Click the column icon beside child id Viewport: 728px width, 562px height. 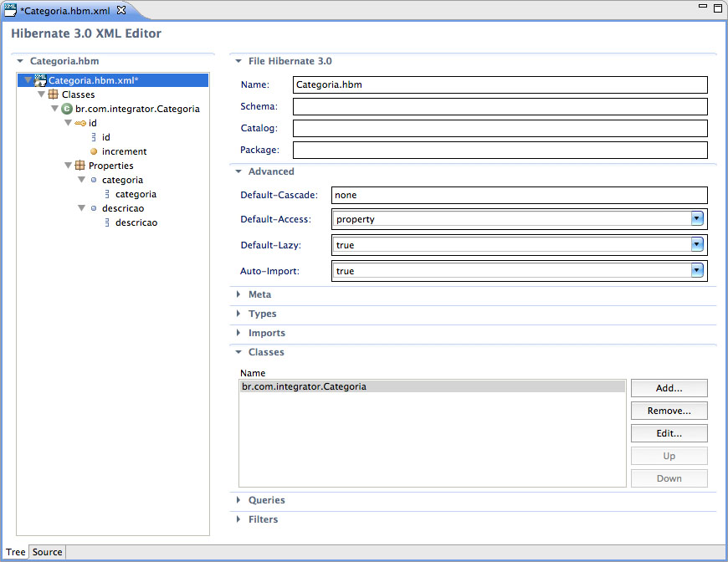coord(94,137)
